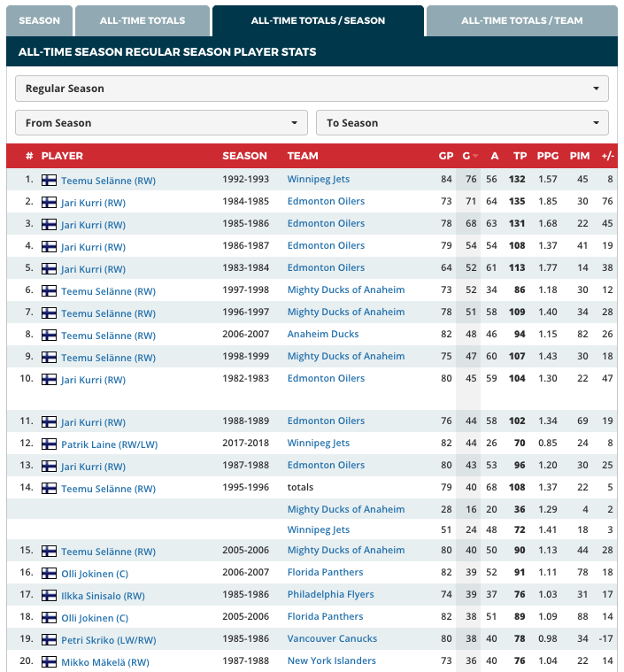
Task: Open Mikko Mäkelä (RW) player link
Action: coord(105,662)
